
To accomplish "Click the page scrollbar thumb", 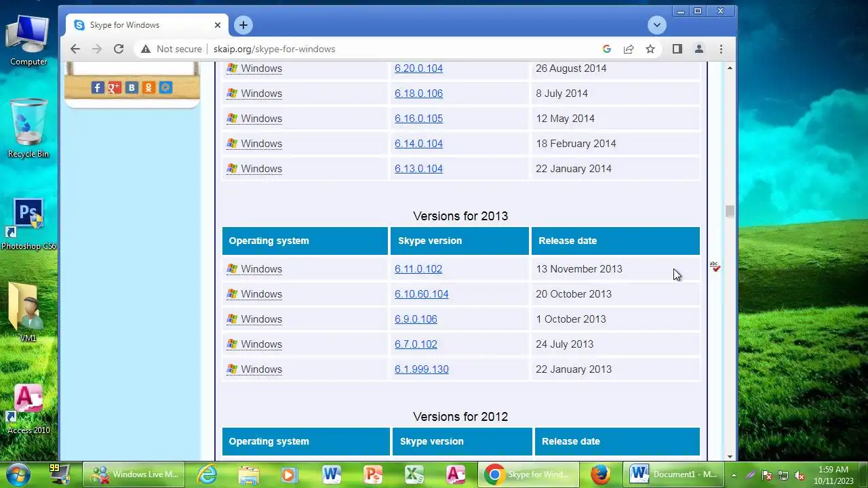I will (730, 211).
